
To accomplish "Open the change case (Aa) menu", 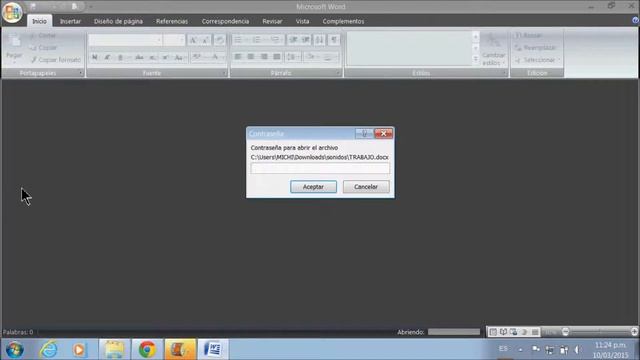I will point(179,58).
